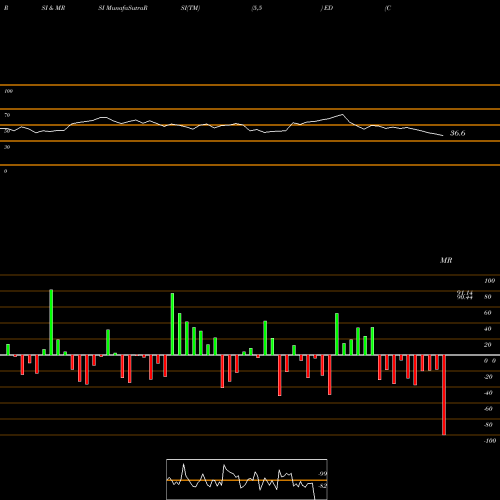Viewport: 500px width, 500px height.
Task: Click the MR axis label 60
Action: [488, 313]
